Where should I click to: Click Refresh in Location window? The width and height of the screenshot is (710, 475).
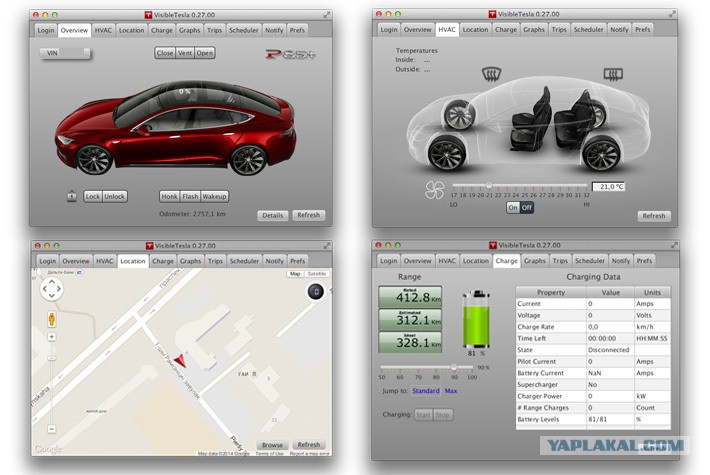[309, 445]
